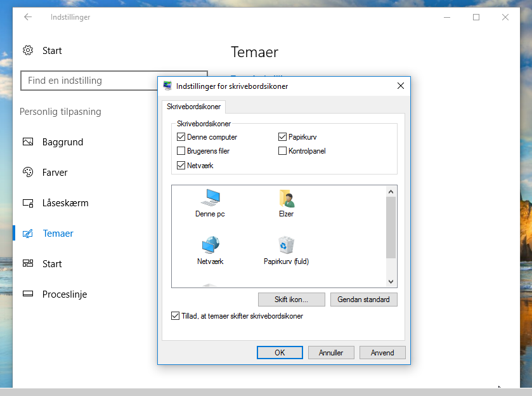Uncheck the Papirkurv checkbox

coord(282,137)
